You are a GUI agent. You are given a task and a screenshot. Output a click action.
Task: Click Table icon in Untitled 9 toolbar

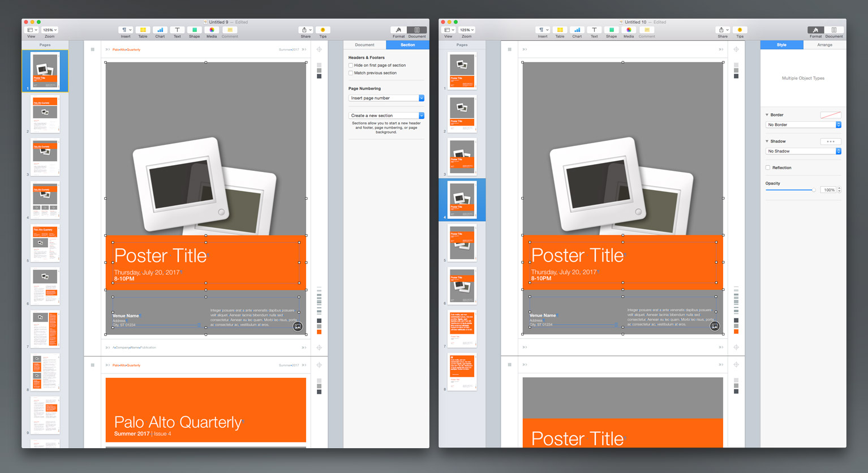[x=143, y=30]
